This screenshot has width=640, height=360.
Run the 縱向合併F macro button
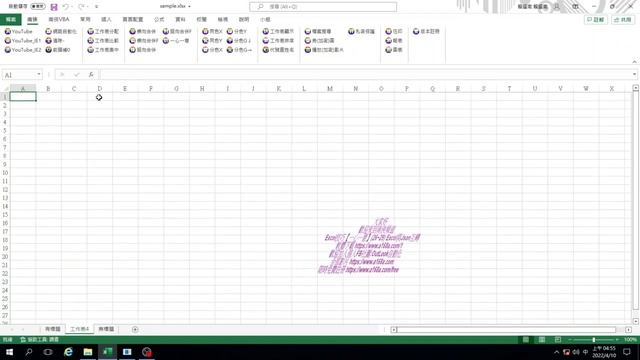177,31
